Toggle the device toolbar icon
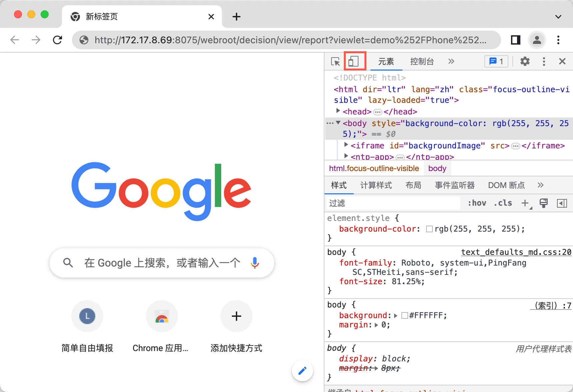This screenshot has height=392, width=573. (x=353, y=61)
